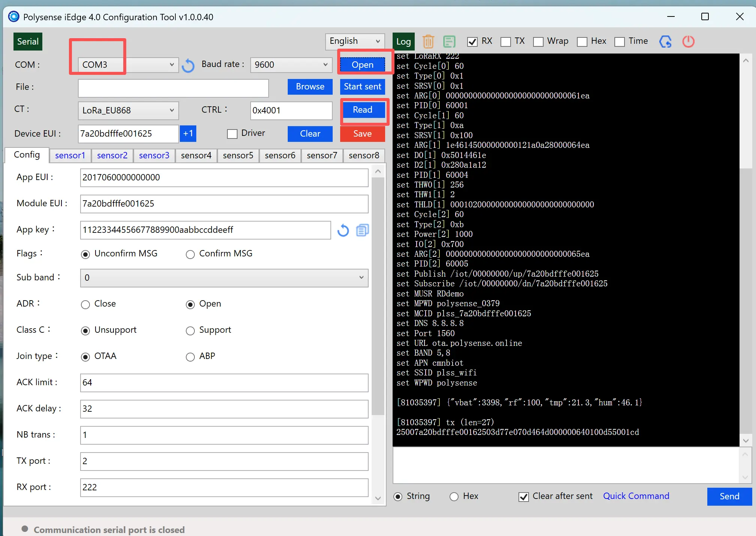Open the COM port dropdown
The image size is (756, 536).
tap(128, 65)
